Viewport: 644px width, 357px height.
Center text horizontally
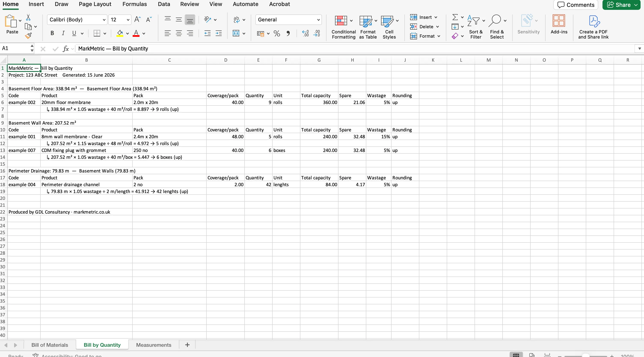pos(179,33)
